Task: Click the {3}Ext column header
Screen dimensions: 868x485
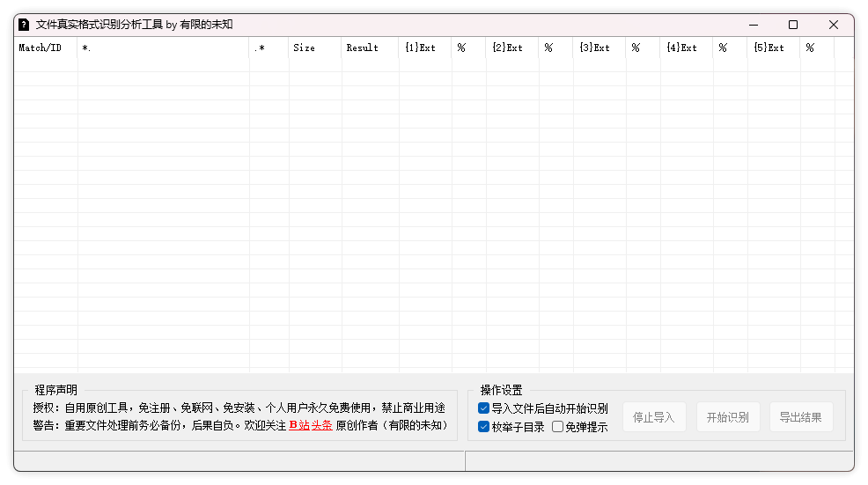Action: click(599, 48)
